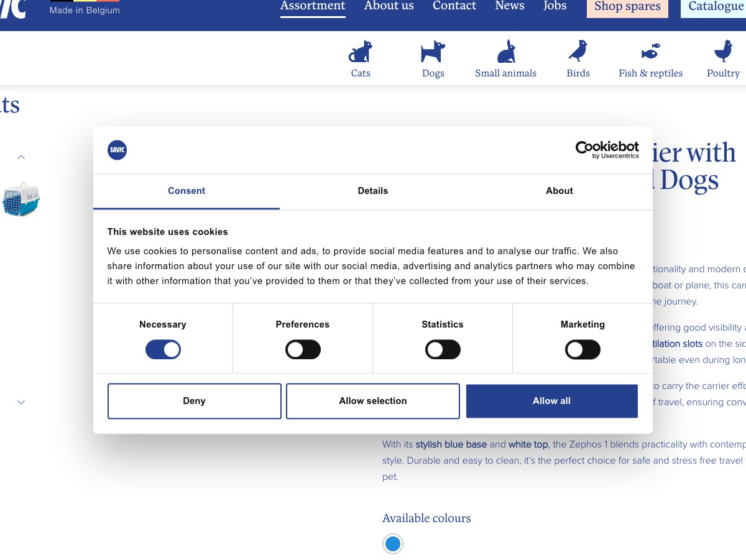The height and width of the screenshot is (560, 746).
Task: Click the Savic logo in cookie dialog
Action: (x=117, y=150)
